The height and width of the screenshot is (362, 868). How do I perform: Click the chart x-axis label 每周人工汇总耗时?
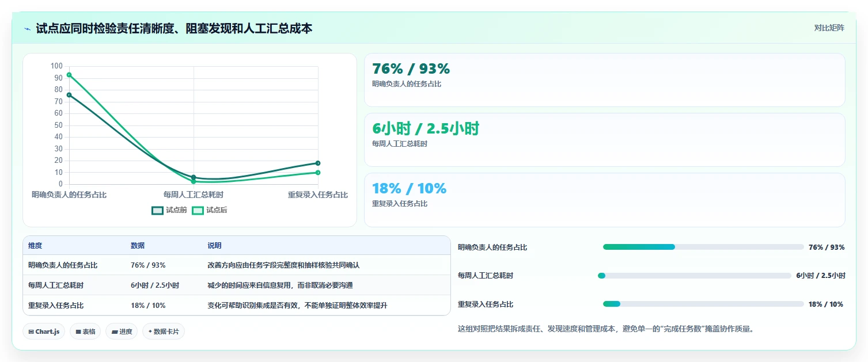194,195
